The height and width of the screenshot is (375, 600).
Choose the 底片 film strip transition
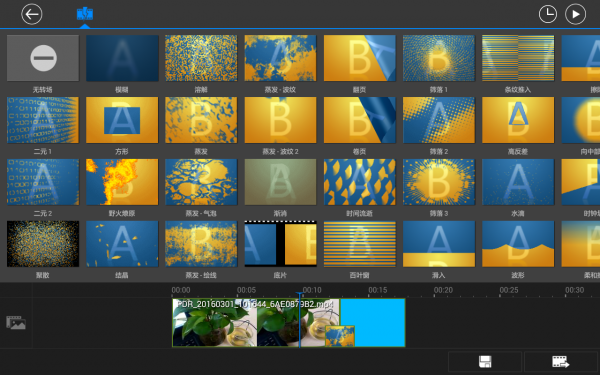(280, 244)
